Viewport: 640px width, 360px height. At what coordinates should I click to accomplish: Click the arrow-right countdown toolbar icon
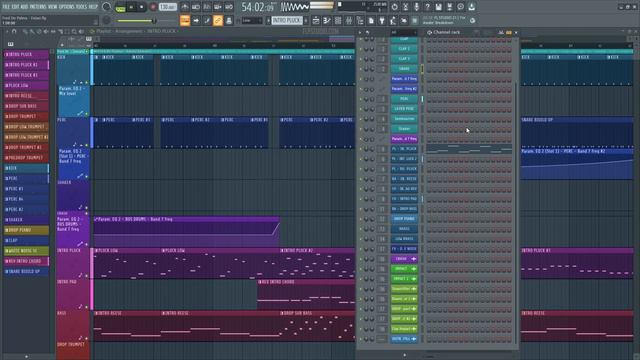(196, 20)
